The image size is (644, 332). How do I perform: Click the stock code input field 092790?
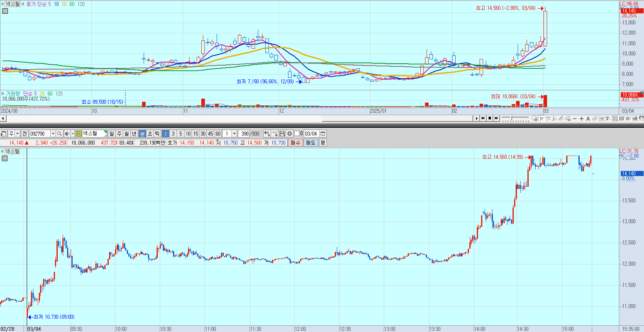point(40,134)
